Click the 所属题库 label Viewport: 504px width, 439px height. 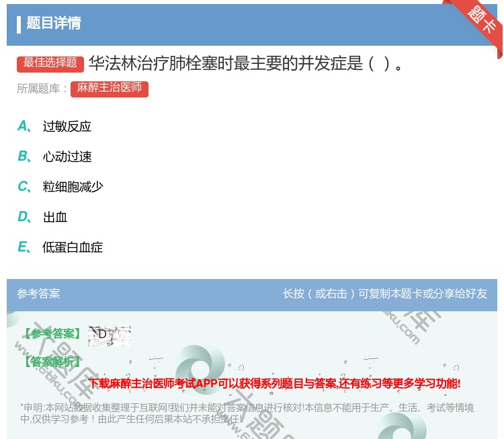[42, 89]
